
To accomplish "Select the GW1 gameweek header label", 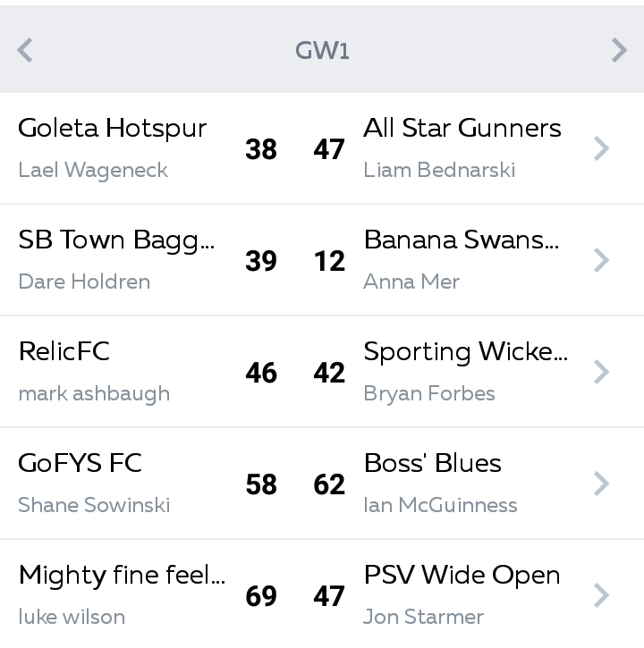I will coord(322,51).
